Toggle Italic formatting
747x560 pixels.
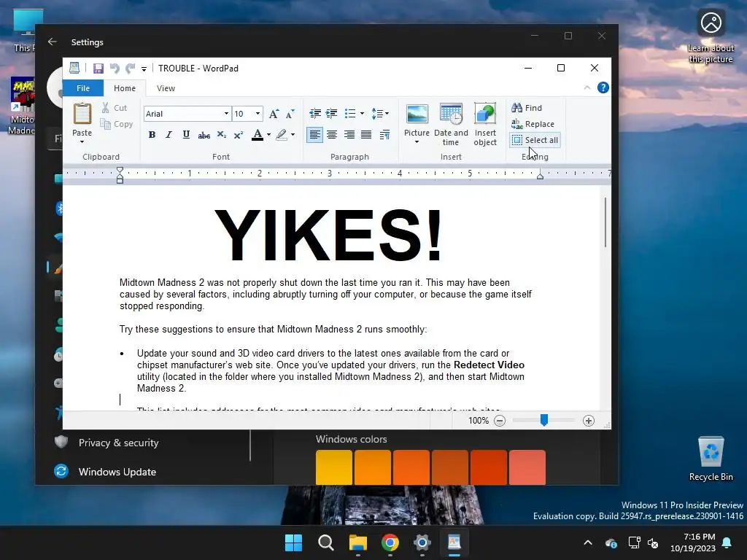pos(169,135)
